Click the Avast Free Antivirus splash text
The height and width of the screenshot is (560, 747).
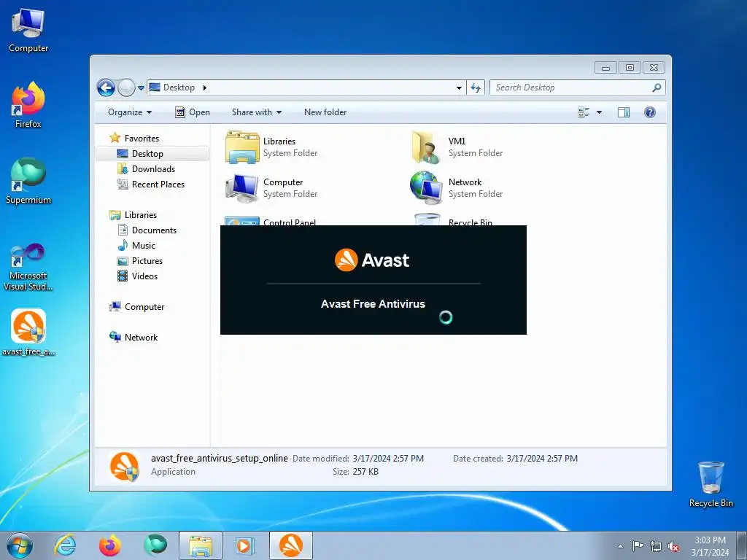coord(373,304)
